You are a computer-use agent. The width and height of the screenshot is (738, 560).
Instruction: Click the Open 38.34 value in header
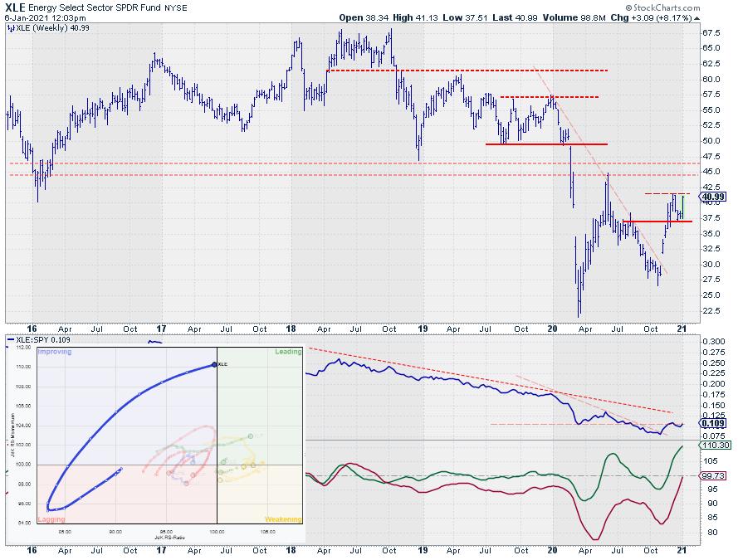point(364,18)
